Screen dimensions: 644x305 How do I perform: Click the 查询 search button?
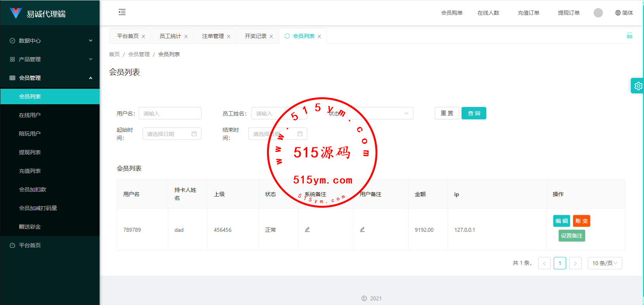click(474, 113)
